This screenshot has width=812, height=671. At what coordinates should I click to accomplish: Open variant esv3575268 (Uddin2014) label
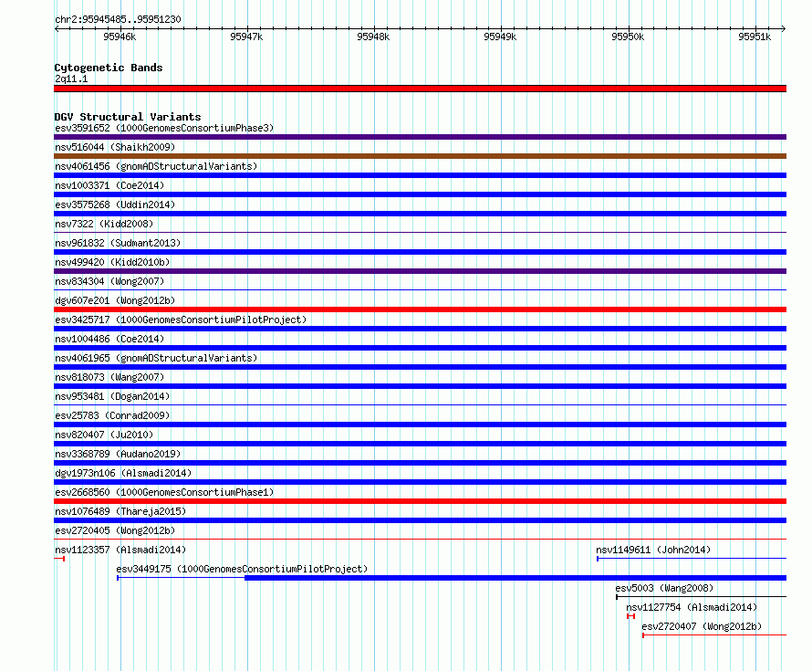coord(115,204)
